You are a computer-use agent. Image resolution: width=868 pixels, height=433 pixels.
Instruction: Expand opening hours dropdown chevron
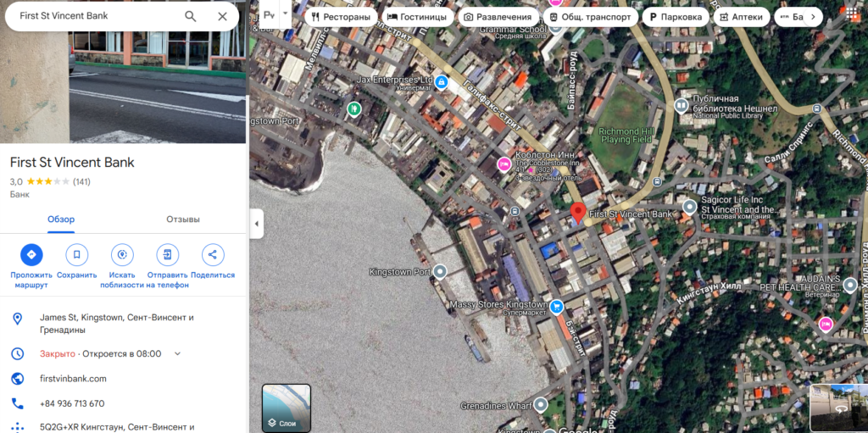click(x=177, y=353)
